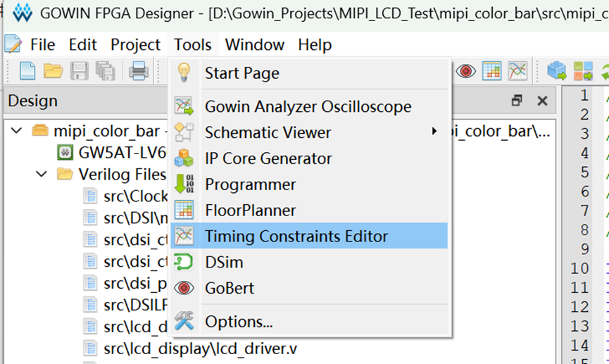The image size is (609, 364).
Task: Select Schematic Viewer menu entry
Action: coord(309,132)
